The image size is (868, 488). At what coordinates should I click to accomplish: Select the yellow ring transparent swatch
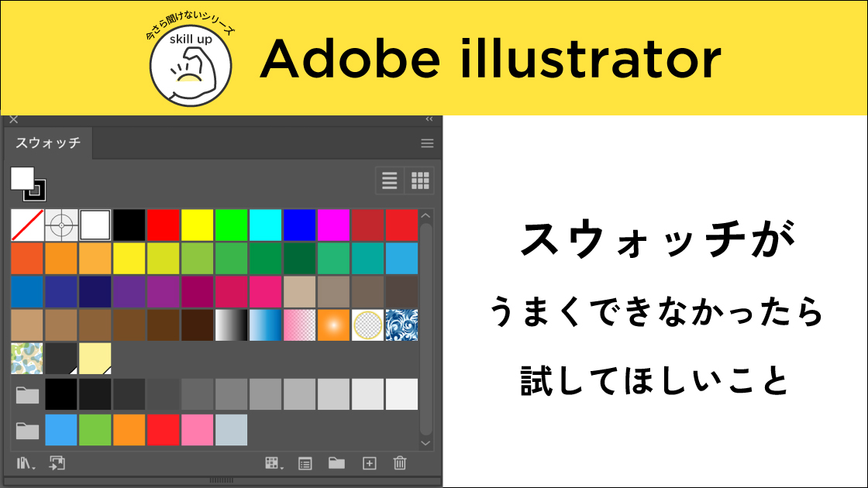[x=367, y=325]
